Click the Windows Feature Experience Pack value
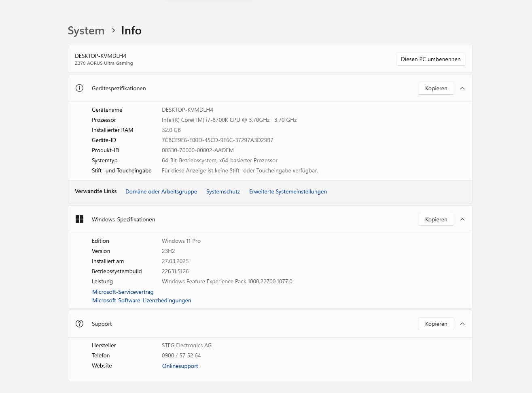The image size is (532, 393). 227,281
